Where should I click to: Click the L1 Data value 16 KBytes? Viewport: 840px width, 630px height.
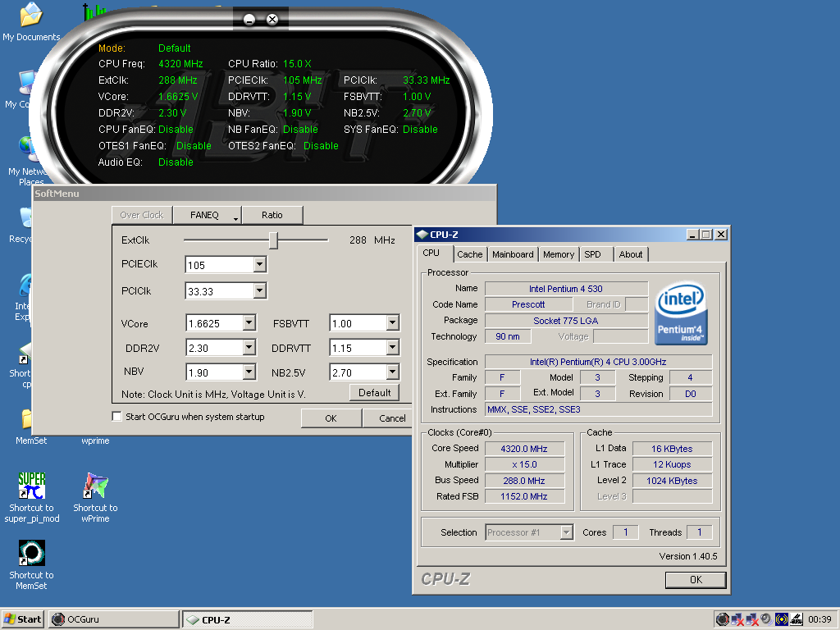click(673, 449)
